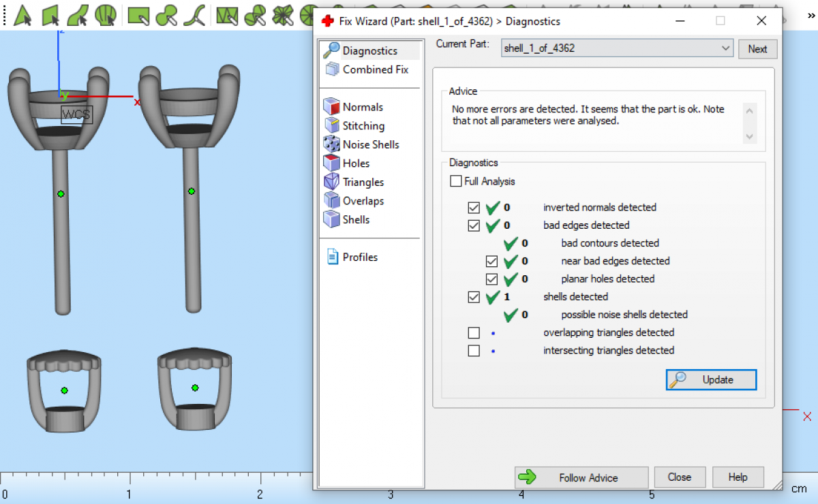Tick the intersecting triangles checkbox
This screenshot has height=504, width=818.
point(474,351)
